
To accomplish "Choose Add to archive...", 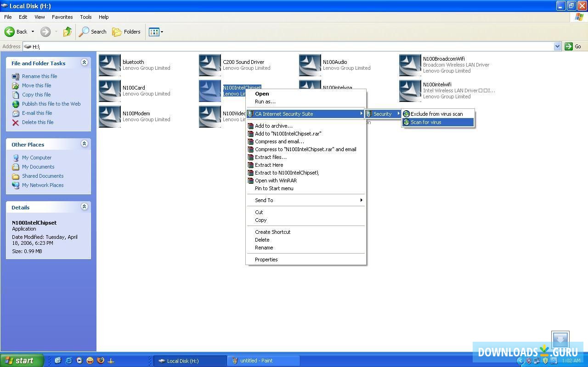I will (x=306, y=126).
